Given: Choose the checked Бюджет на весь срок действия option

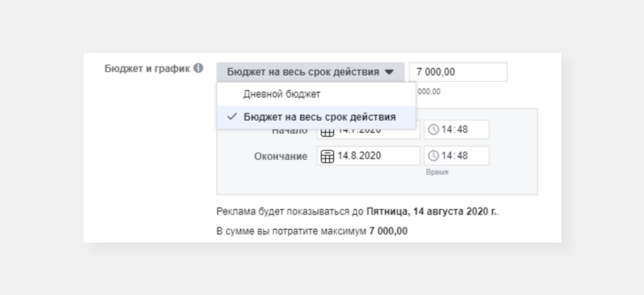Looking at the screenshot, I should (x=316, y=117).
